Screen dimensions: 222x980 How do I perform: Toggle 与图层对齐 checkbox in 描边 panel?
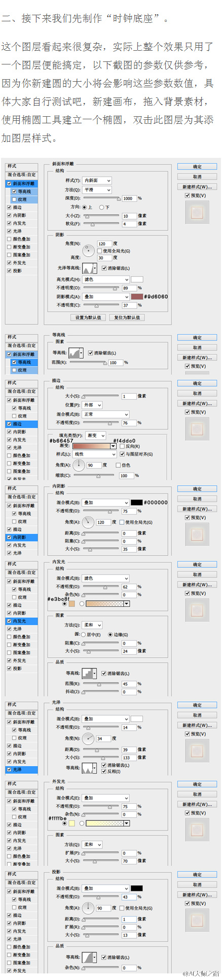122,454
